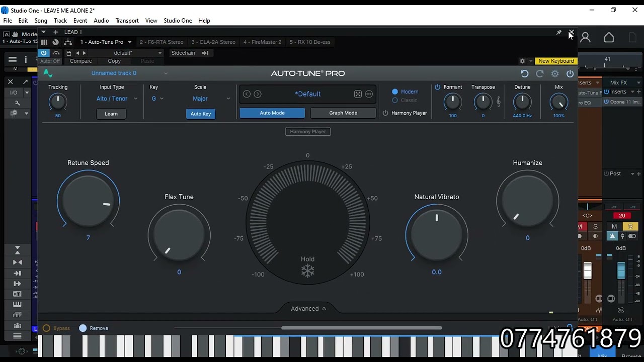Open the Input Type Alto / Tenor dropdown

117,99
